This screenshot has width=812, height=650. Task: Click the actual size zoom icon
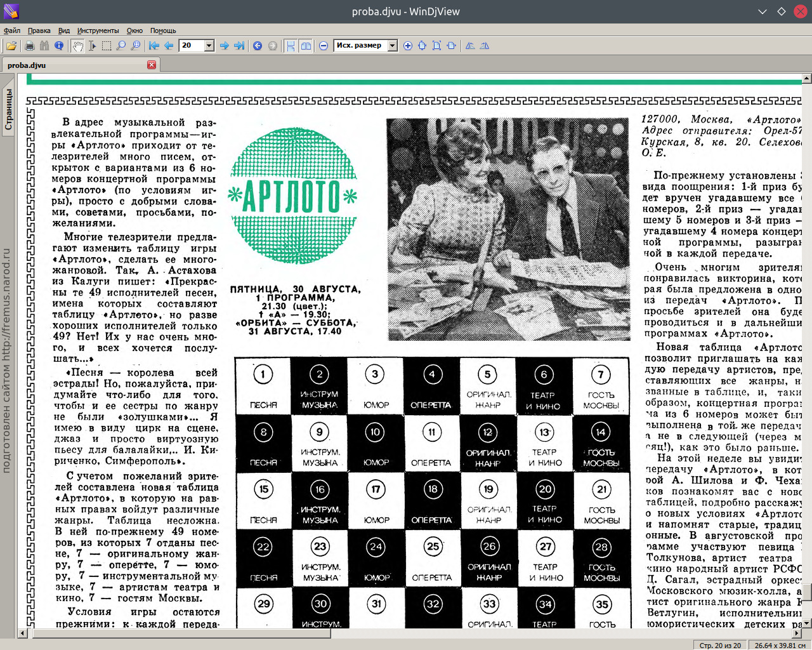pos(422,46)
